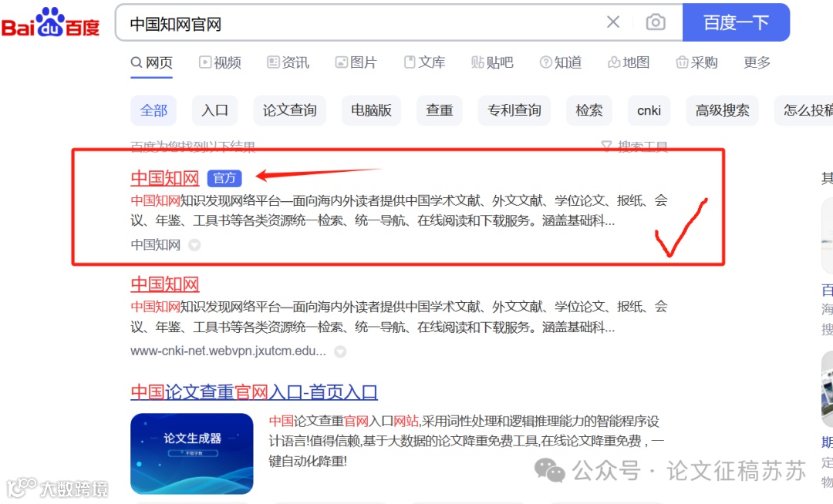Image resolution: width=833 pixels, height=504 pixels.
Task: Select the 专利查询 filter chip
Action: pos(514,110)
